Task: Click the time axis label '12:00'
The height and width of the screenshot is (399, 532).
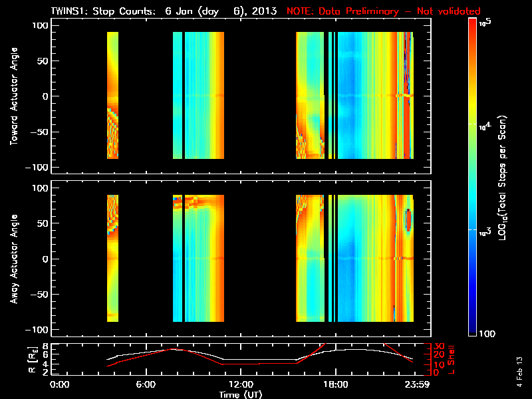Action: point(241,384)
